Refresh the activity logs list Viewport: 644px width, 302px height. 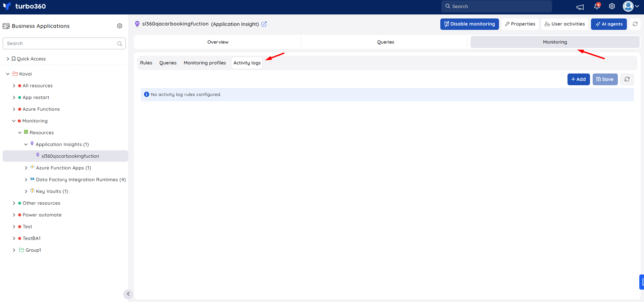pos(627,79)
